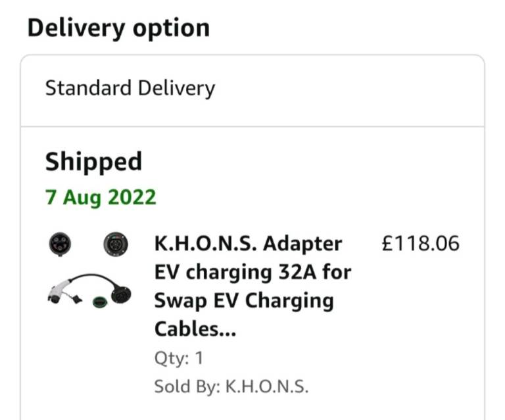This screenshot has height=420, width=505.
Task: Open the round socket face product image
Action: (116, 244)
